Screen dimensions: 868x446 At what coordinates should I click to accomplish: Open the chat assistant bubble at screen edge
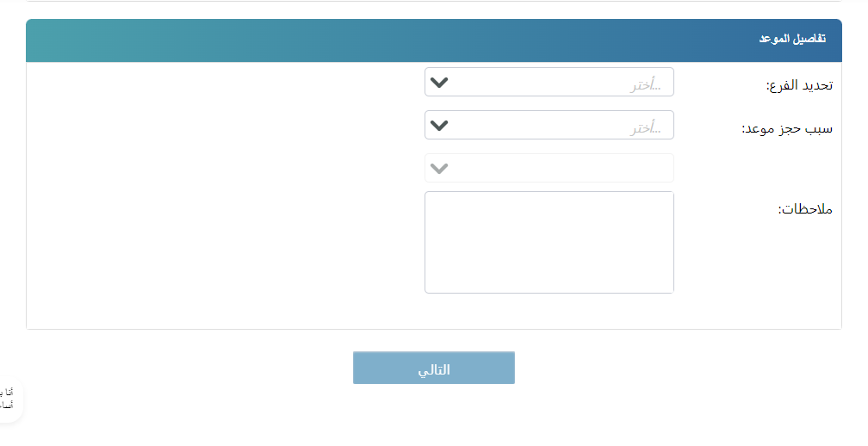tap(10, 399)
